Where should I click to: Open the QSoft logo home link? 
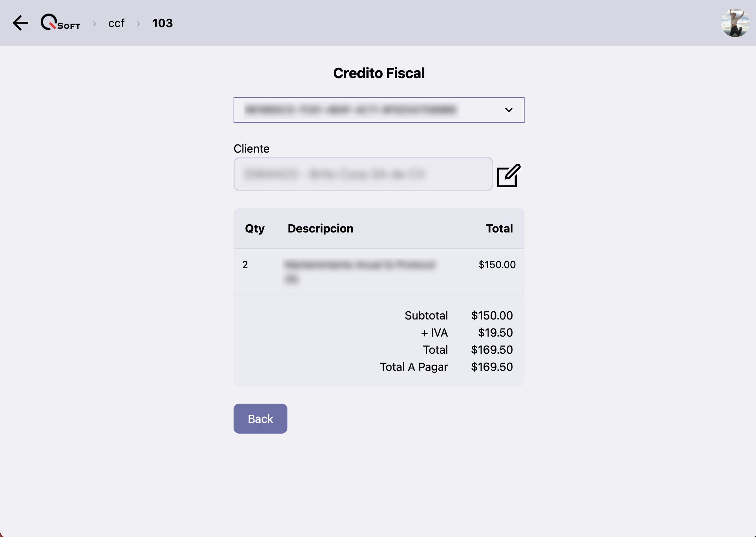61,22
